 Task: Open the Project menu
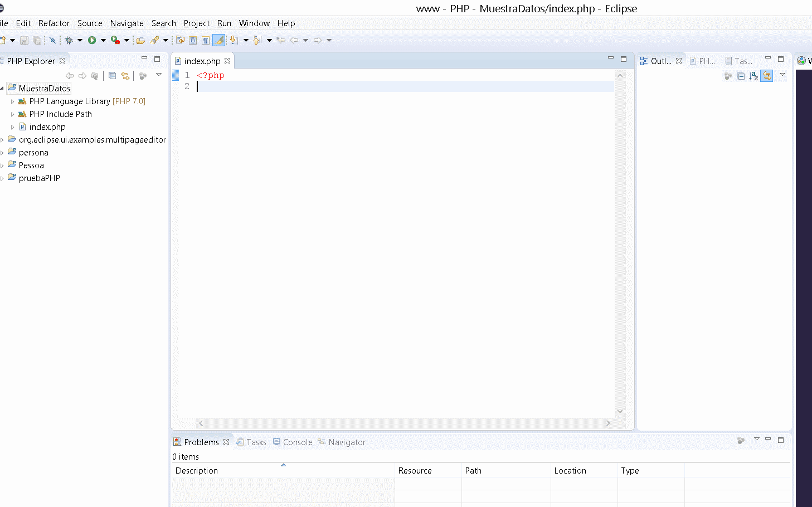tap(196, 23)
